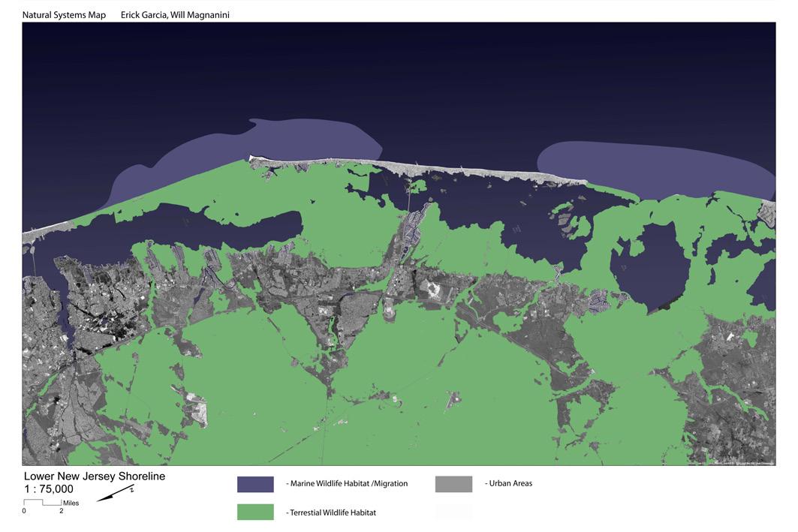Click the authors Erick Garcia, Will Magnanini
The height and width of the screenshot is (532, 798).
pos(175,15)
